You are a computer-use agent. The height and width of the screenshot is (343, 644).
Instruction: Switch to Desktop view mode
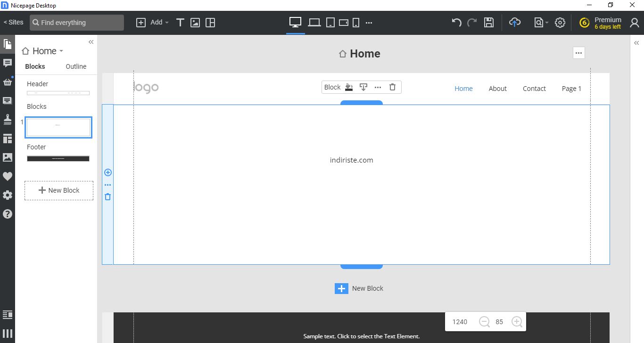point(296,22)
